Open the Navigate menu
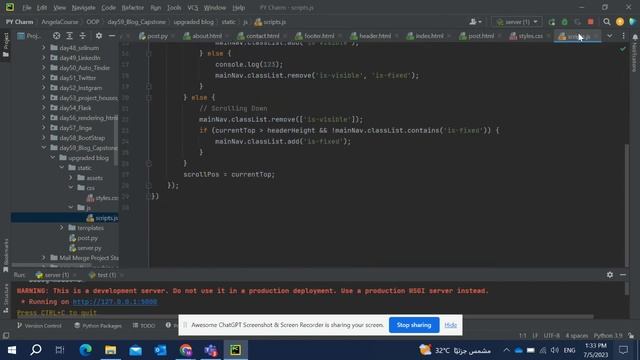 click(x=83, y=8)
